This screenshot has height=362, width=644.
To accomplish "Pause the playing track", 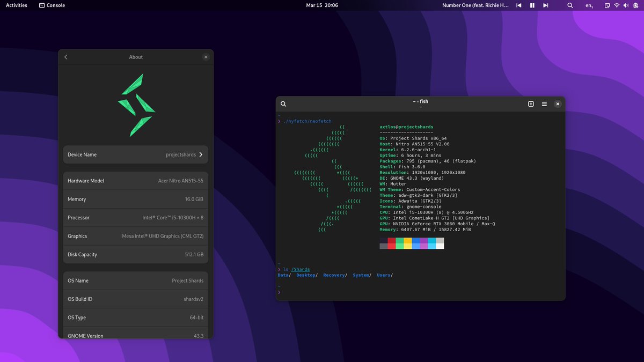I will click(532, 5).
